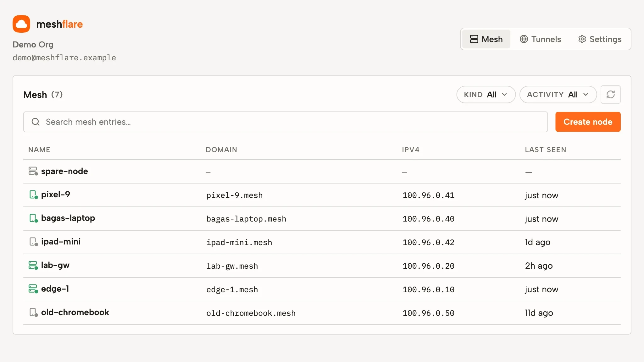Click IP address 100.96.0.42
644x362 pixels.
(x=429, y=243)
